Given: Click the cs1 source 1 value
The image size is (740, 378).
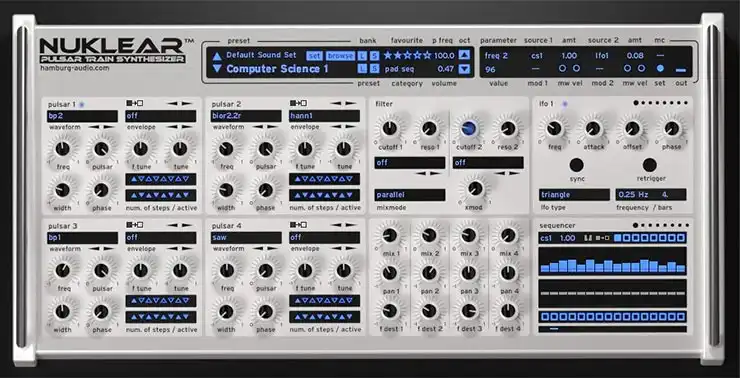Looking at the screenshot, I should [537, 56].
